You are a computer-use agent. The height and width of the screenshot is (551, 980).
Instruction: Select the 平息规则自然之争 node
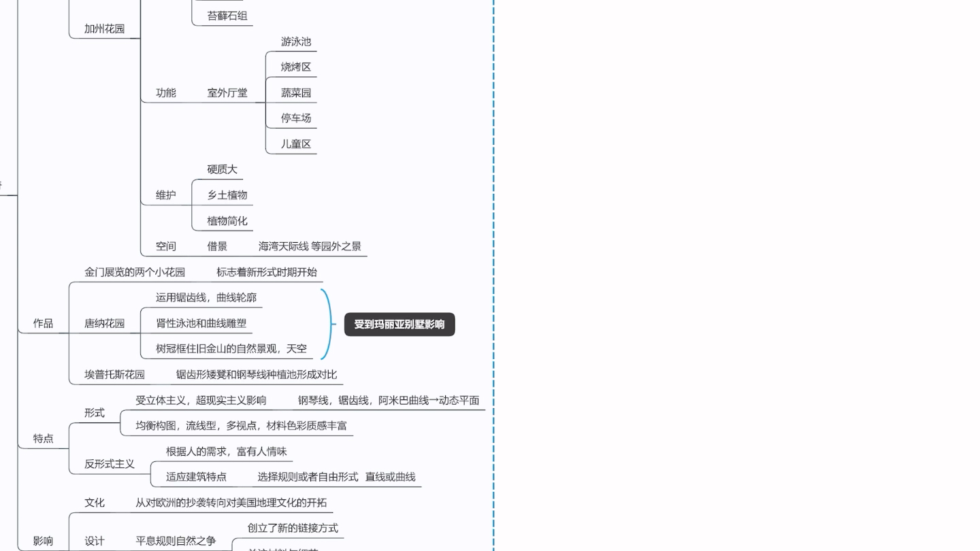point(176,541)
